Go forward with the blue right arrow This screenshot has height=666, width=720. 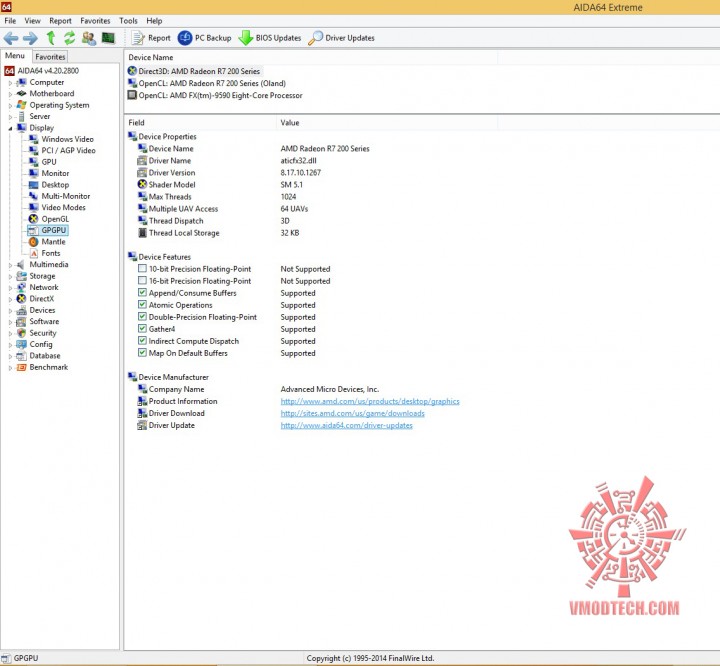(30, 38)
